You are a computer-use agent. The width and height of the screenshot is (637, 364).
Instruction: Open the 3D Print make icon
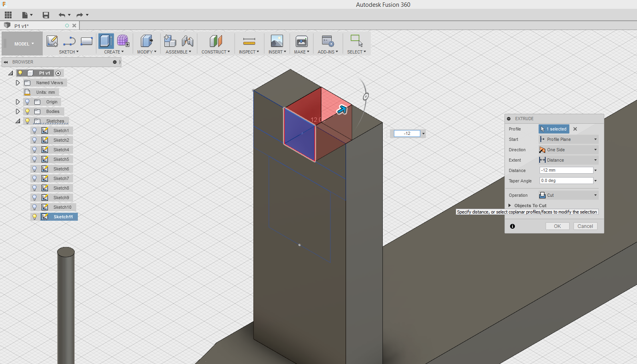point(301,41)
